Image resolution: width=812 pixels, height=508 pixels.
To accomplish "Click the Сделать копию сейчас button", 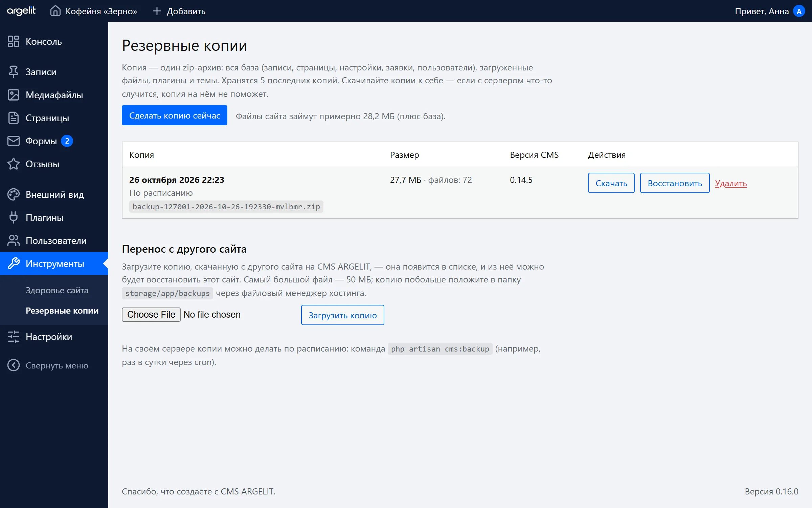I will [175, 115].
